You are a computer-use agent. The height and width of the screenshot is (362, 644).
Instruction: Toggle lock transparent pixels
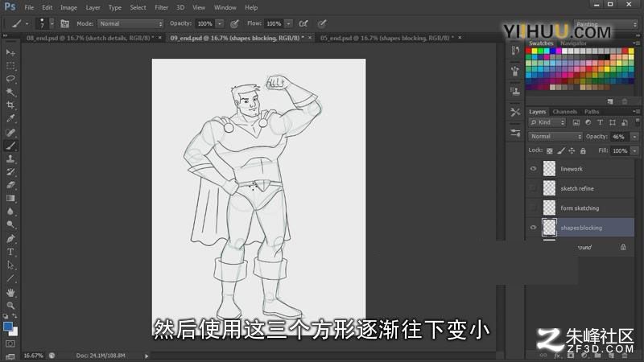point(550,151)
